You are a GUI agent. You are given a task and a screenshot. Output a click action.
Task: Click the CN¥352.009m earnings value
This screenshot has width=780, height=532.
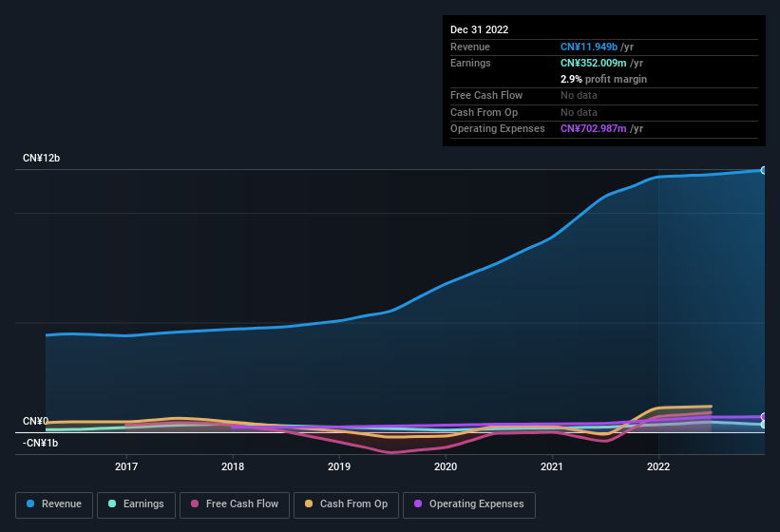(x=594, y=63)
